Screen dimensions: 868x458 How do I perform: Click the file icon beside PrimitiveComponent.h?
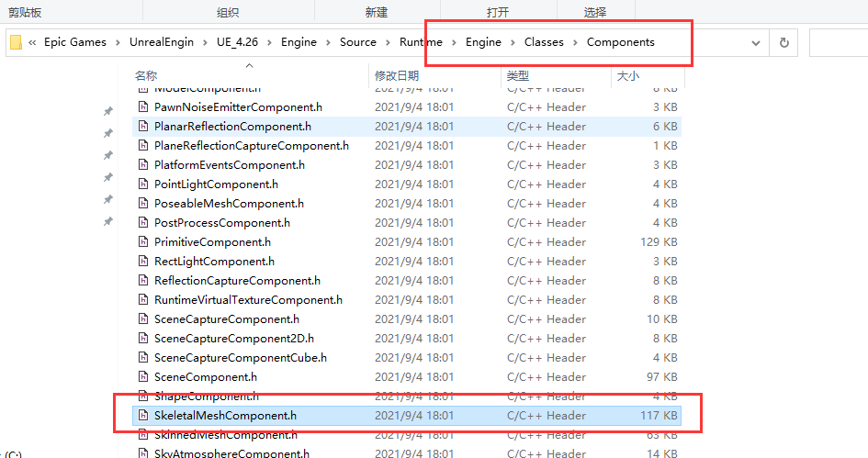pyautogui.click(x=143, y=242)
